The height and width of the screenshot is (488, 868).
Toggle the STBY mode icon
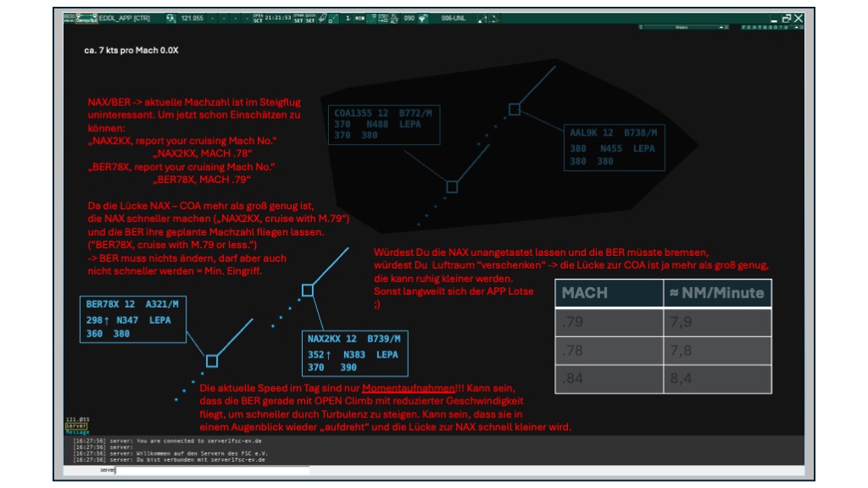coord(382,19)
